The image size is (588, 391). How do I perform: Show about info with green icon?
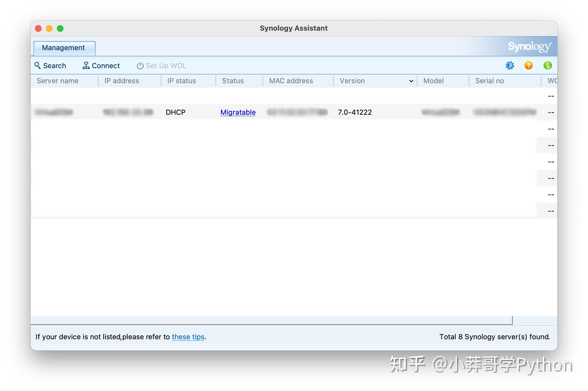click(x=548, y=65)
